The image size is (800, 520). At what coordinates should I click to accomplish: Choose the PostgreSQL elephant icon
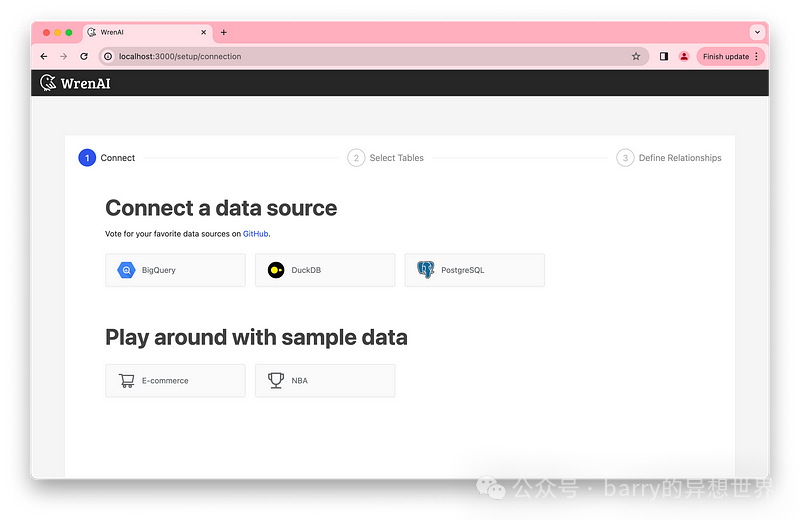click(426, 270)
